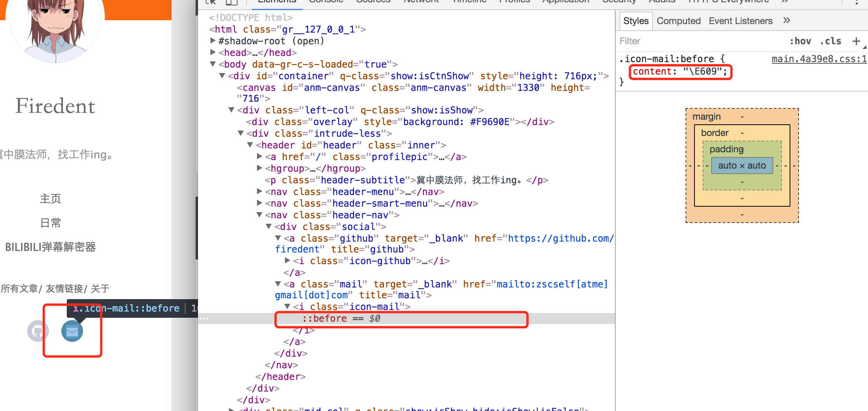
Task: Toggle the :hov element state panel
Action: click(800, 41)
